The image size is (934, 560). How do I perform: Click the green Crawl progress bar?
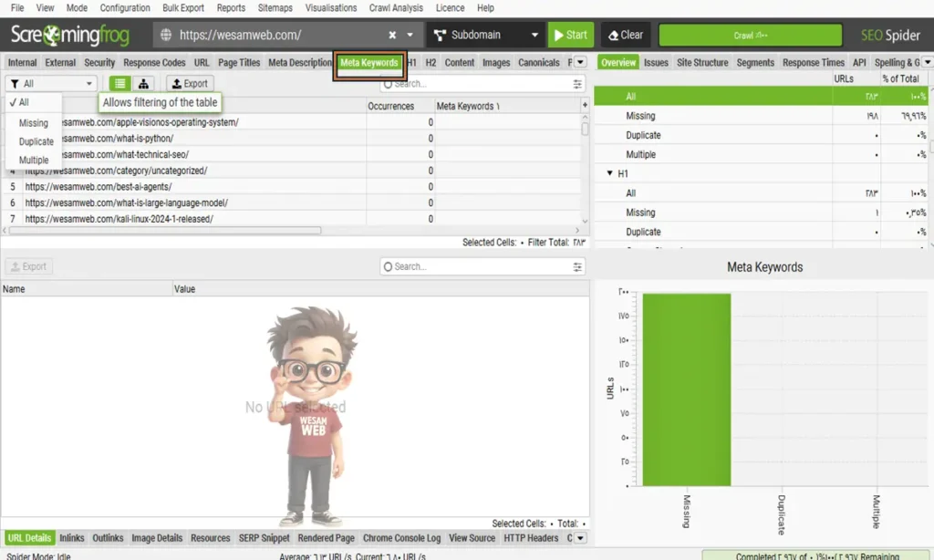click(x=750, y=35)
